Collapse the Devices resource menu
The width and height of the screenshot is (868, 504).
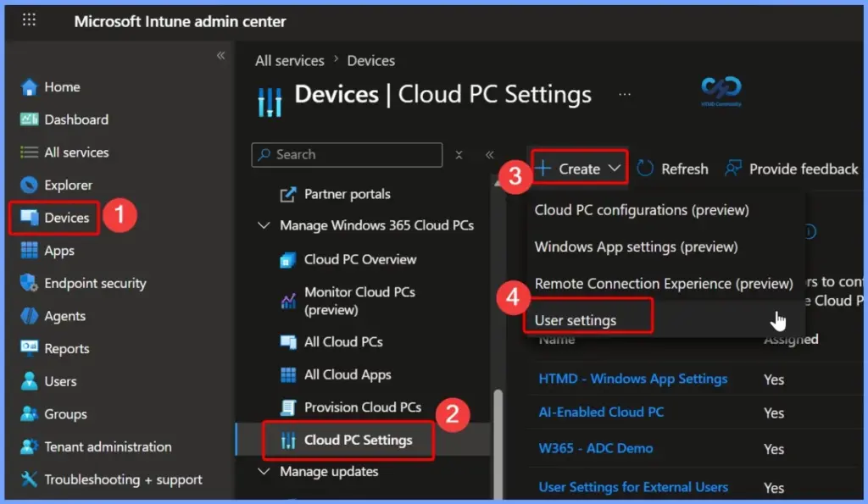tap(489, 155)
